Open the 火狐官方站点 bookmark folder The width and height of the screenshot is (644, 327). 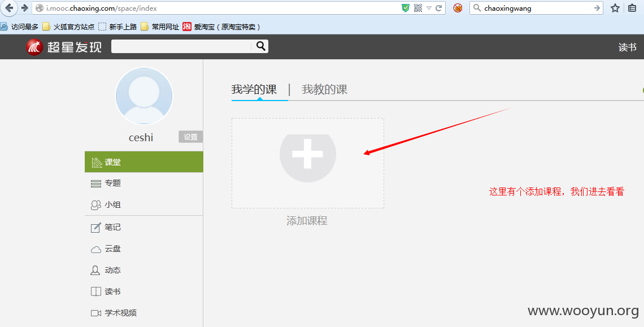point(68,27)
